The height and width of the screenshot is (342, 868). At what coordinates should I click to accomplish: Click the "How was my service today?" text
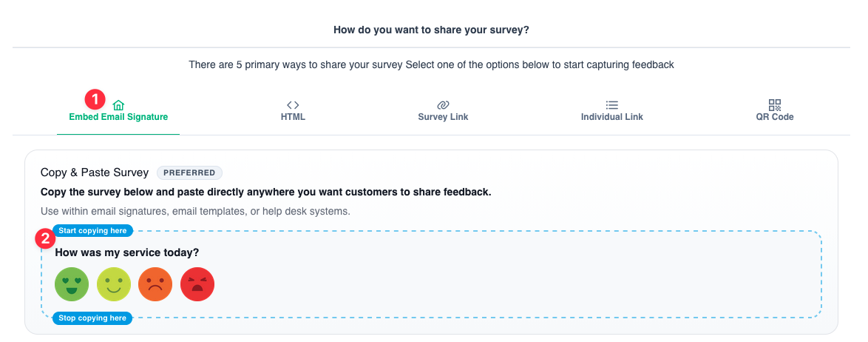coord(126,252)
